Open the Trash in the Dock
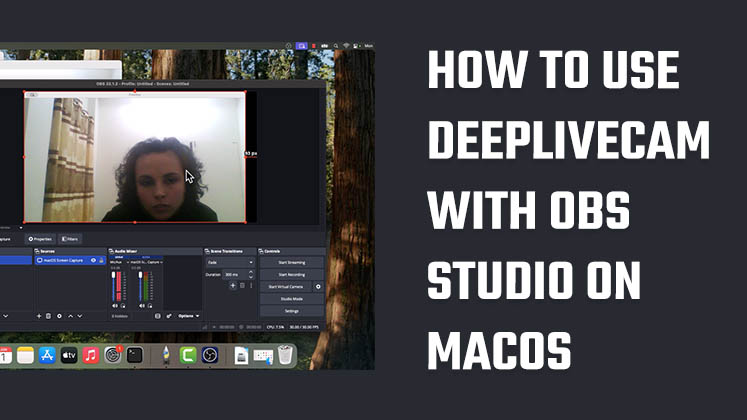This screenshot has height=420, width=747. 285,355
